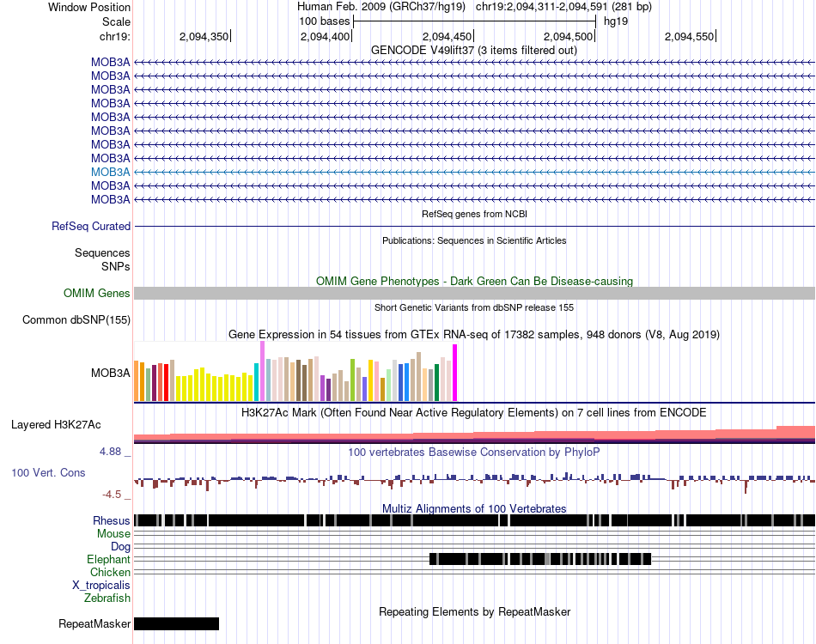Screen dimensions: 816x644
Task: Click the lime green GTEx expression bar
Action: coord(352,380)
